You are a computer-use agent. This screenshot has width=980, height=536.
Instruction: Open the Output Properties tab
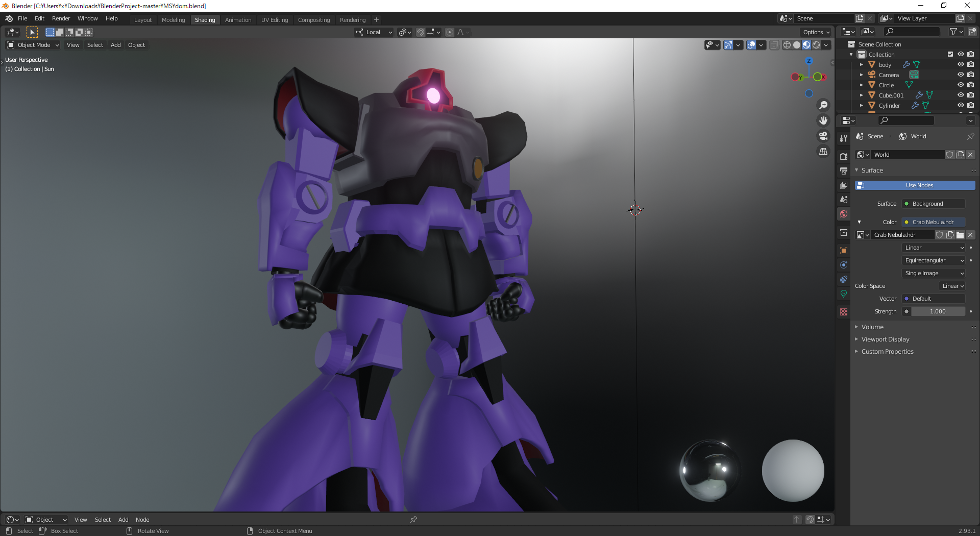pyautogui.click(x=844, y=170)
